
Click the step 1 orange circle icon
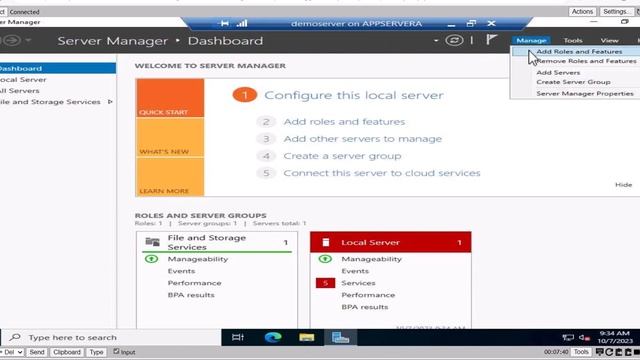coord(244,95)
